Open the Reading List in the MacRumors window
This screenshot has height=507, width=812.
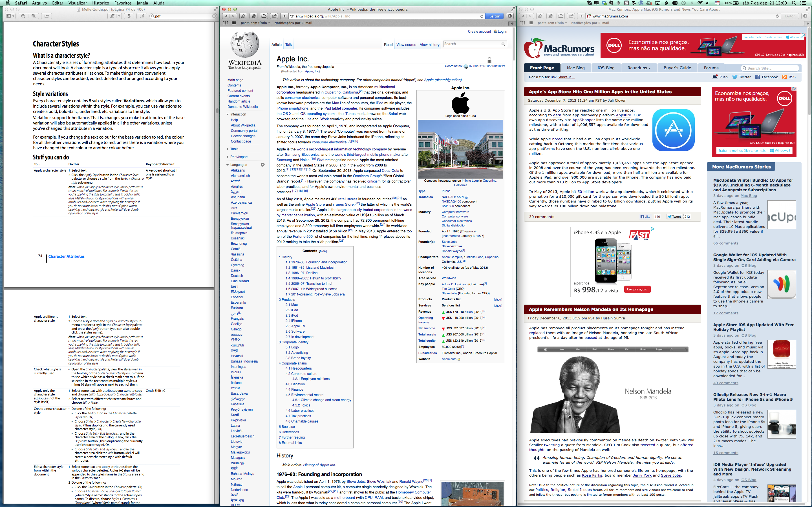(522, 23)
